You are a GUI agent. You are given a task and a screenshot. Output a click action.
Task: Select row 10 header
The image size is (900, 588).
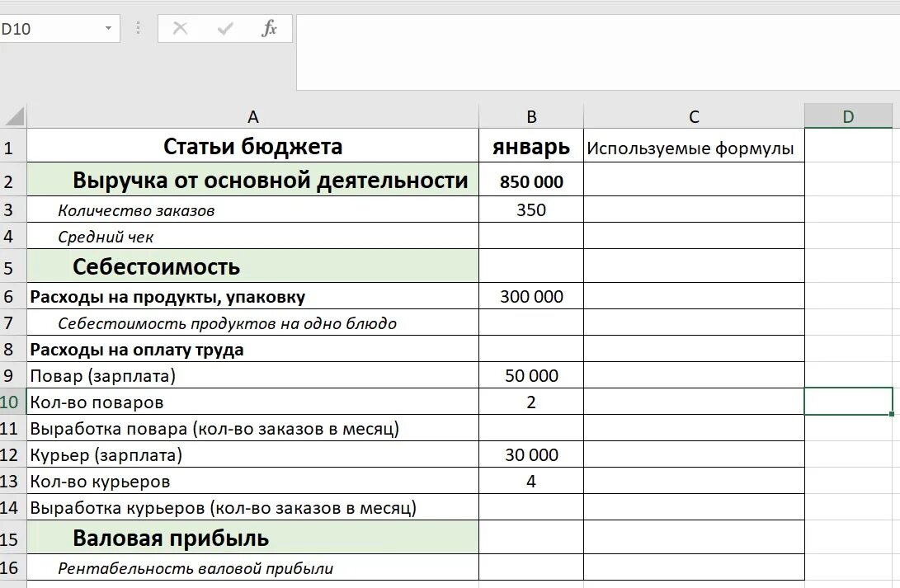12,402
